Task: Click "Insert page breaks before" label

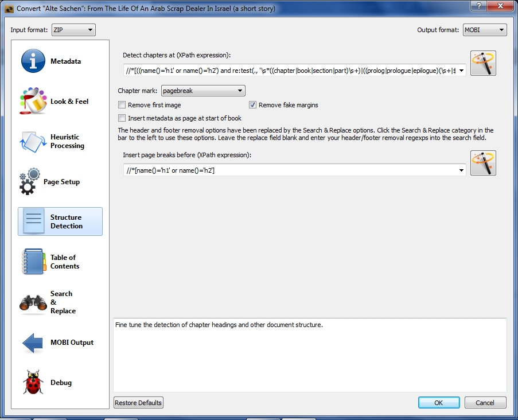Action: pos(187,155)
